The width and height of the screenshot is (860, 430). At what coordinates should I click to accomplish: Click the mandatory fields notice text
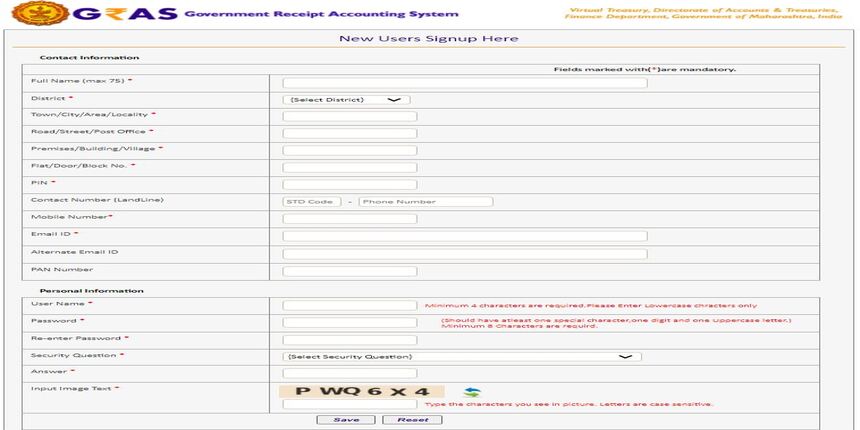click(x=644, y=70)
